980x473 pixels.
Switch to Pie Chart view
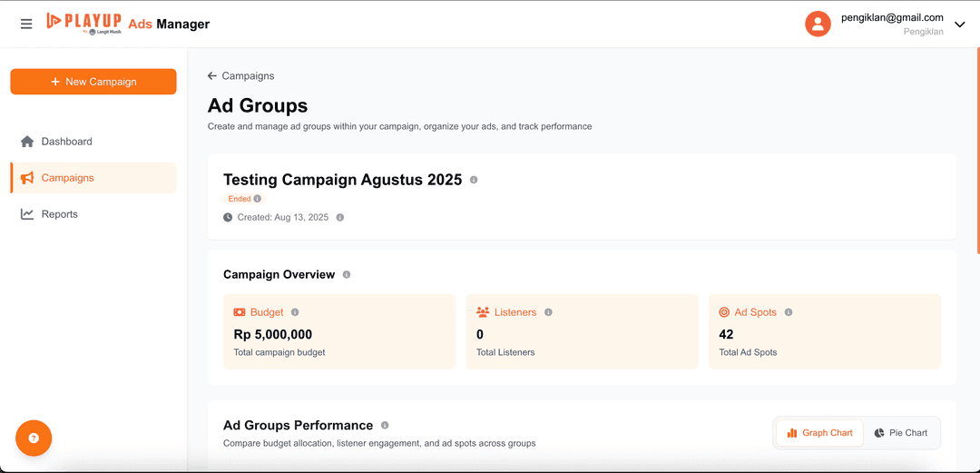pos(901,433)
